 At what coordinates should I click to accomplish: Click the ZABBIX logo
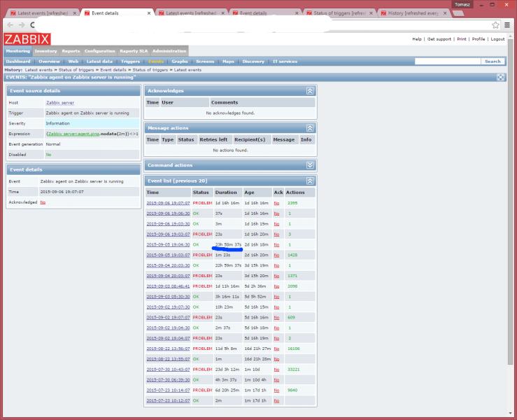[x=27, y=39]
